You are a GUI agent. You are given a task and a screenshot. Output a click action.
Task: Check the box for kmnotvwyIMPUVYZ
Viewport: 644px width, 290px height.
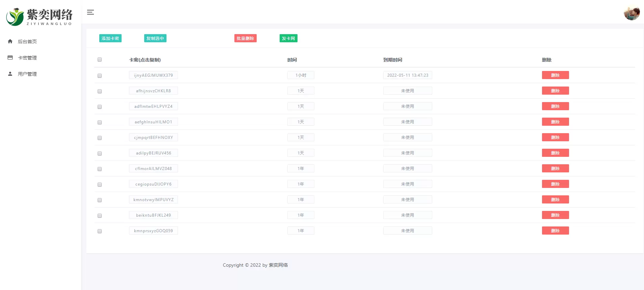click(100, 200)
